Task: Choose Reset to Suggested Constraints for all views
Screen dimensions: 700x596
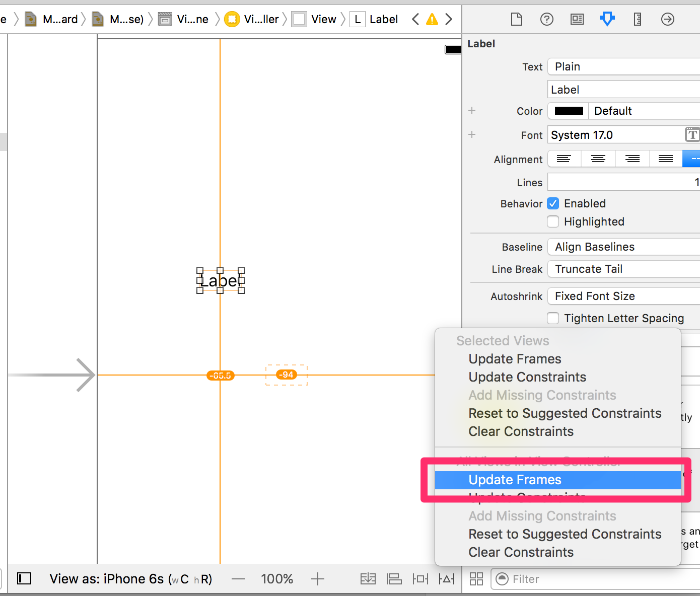Action: (565, 534)
